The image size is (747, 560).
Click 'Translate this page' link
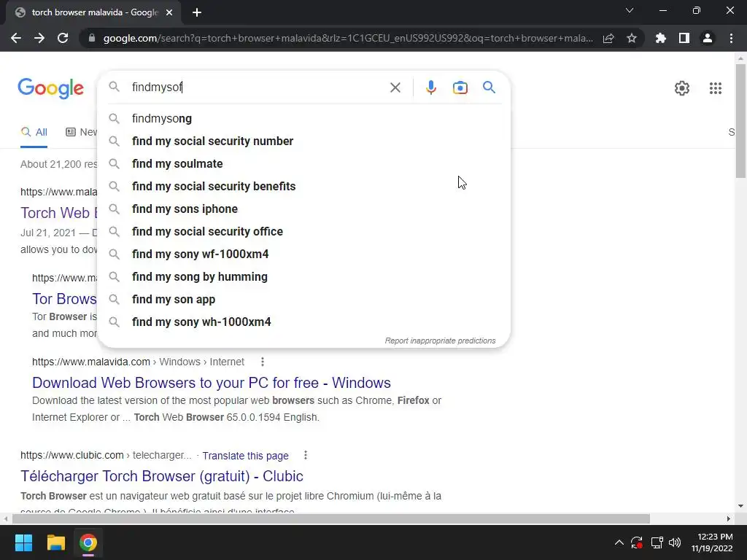click(x=245, y=456)
